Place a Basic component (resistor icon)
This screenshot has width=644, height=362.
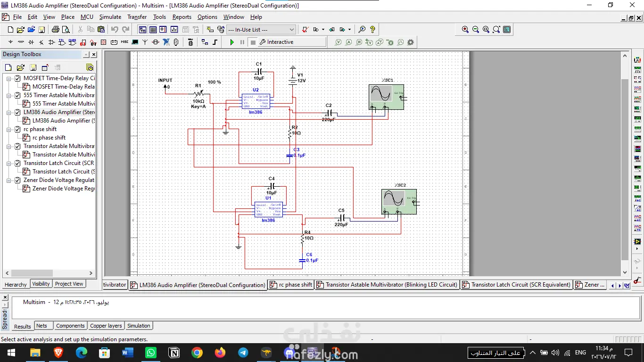(x=21, y=42)
